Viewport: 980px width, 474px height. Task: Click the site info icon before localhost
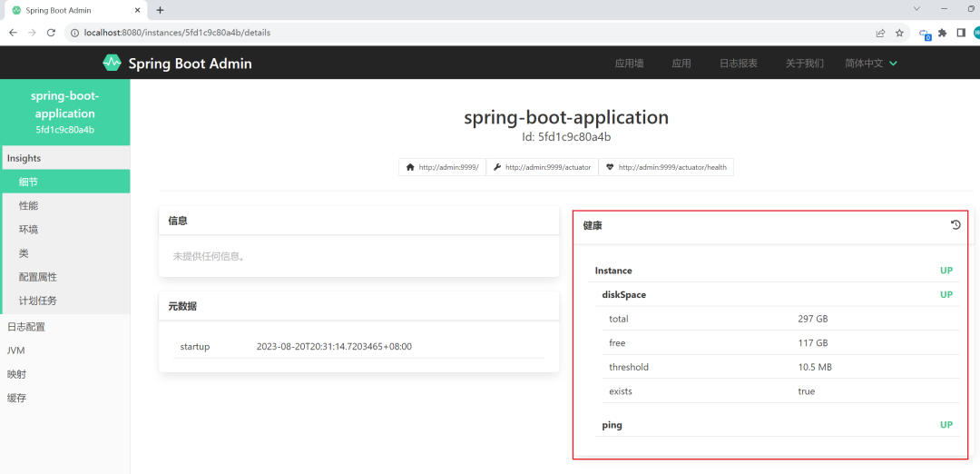(x=74, y=33)
